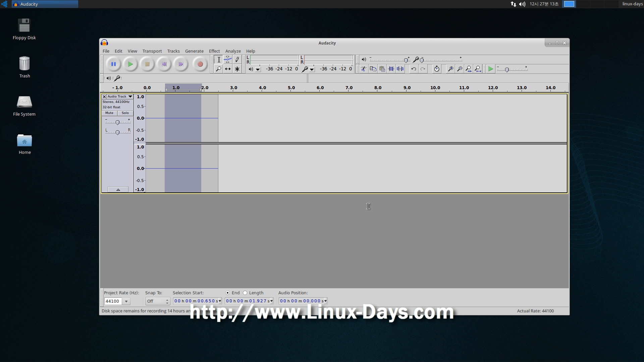Click the Audio Position time field
This screenshot has height=362, width=644.
pyautogui.click(x=303, y=301)
